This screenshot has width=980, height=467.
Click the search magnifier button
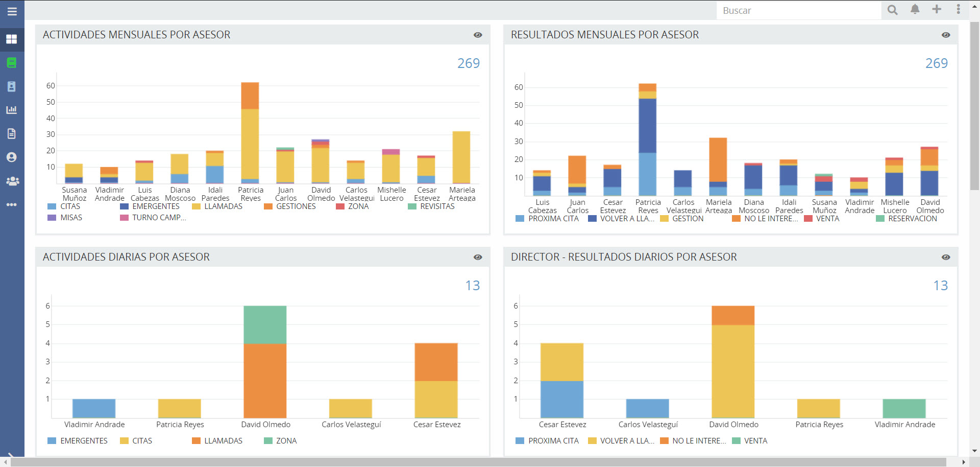(892, 10)
